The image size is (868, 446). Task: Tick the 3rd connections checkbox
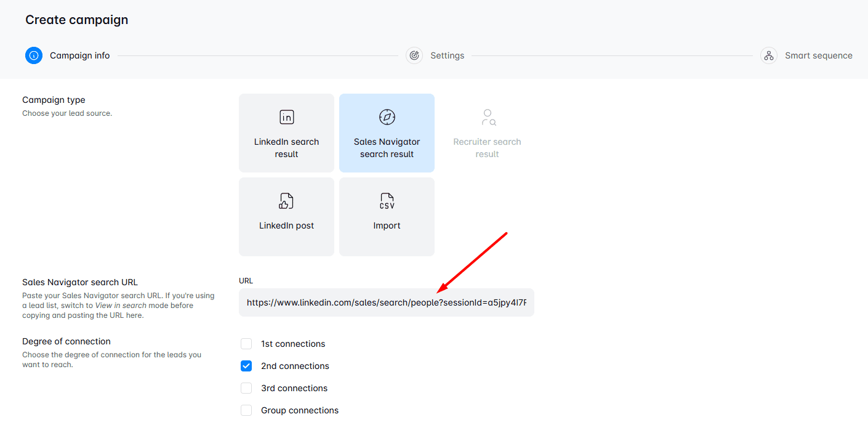tap(246, 388)
